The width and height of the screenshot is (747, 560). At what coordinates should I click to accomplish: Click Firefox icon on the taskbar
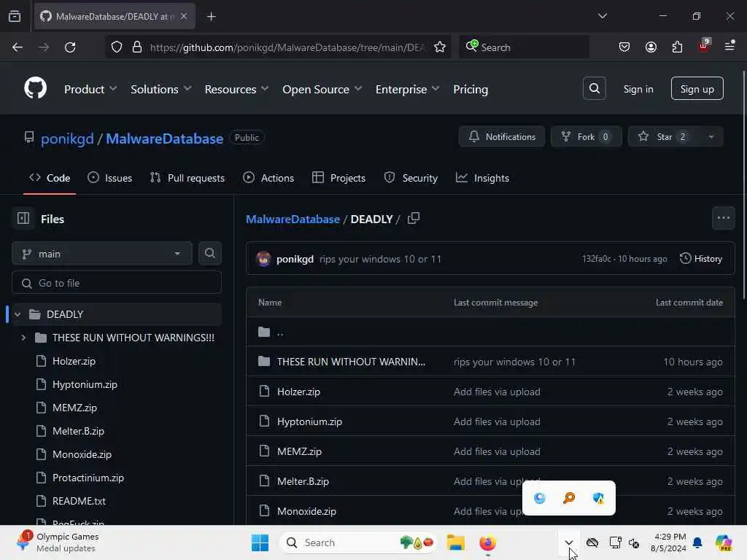(487, 542)
